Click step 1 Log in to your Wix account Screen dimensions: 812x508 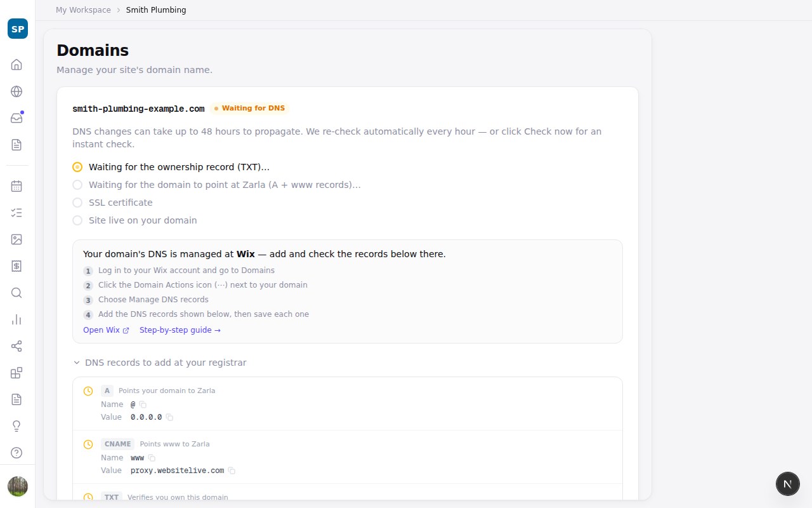point(187,271)
